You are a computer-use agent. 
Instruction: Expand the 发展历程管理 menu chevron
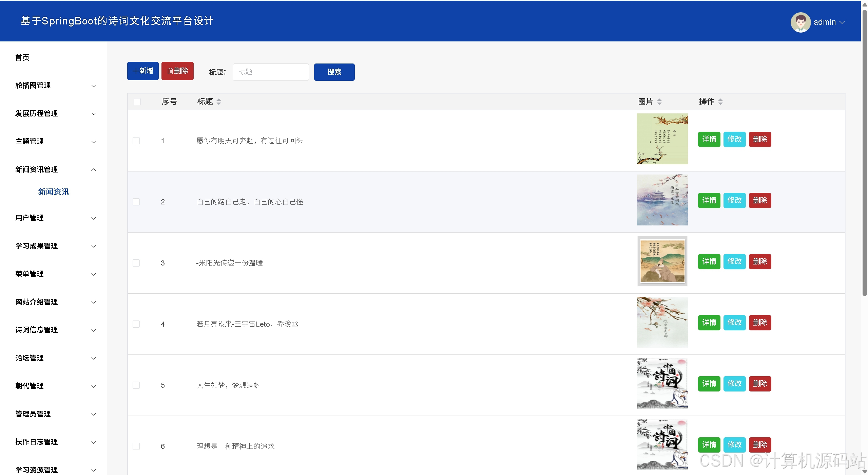click(x=94, y=114)
